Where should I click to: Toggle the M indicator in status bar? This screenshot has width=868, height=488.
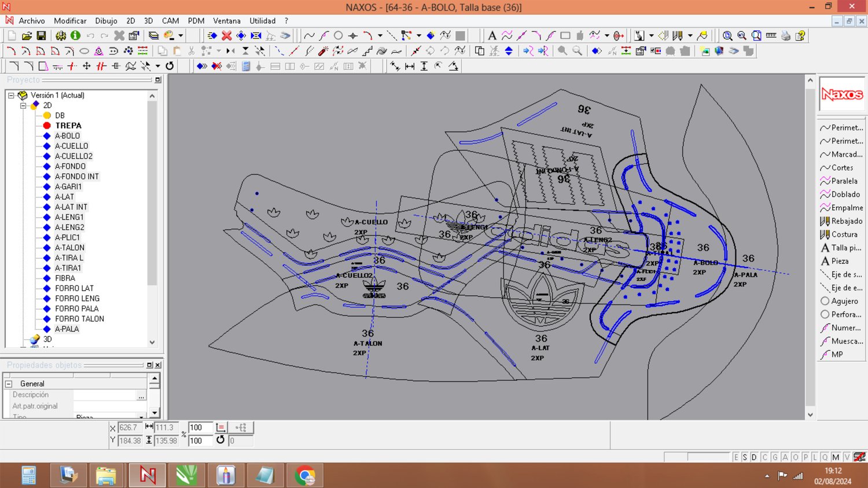pyautogui.click(x=836, y=457)
